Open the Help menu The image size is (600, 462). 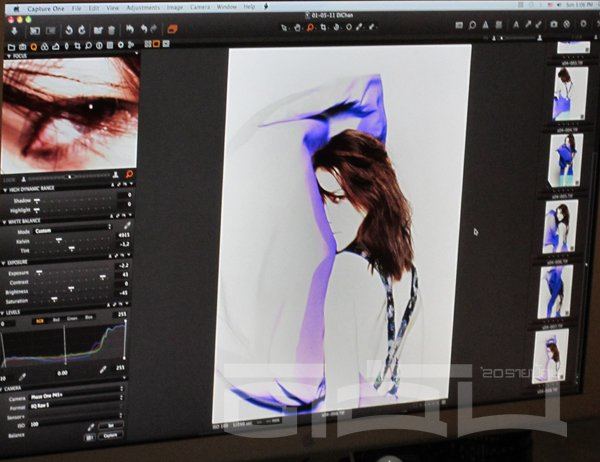(x=249, y=7)
